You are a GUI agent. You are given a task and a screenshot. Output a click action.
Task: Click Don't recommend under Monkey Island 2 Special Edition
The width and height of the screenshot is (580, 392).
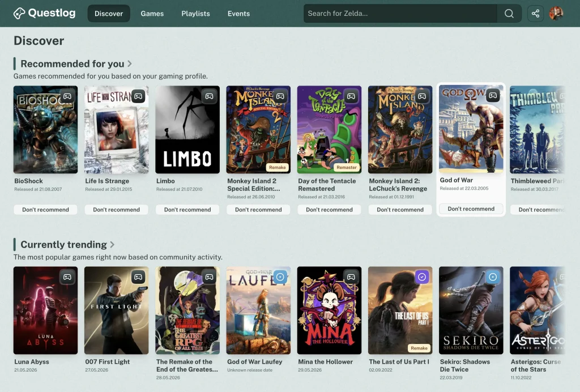(x=258, y=210)
